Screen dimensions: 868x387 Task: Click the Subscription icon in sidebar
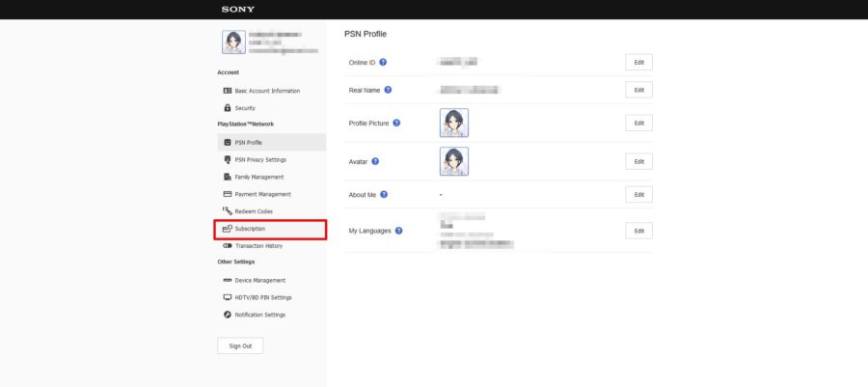(x=227, y=229)
